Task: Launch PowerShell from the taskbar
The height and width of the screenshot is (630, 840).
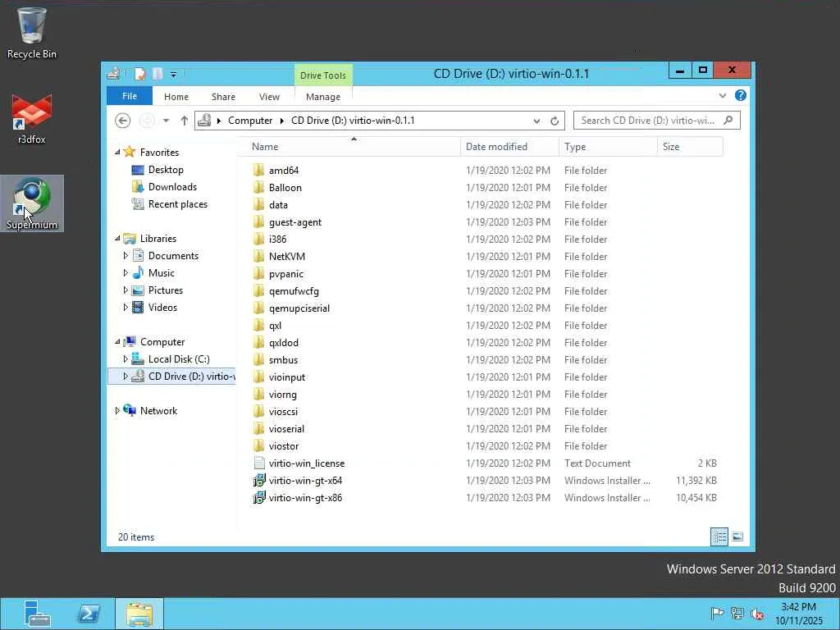Action: [x=89, y=614]
